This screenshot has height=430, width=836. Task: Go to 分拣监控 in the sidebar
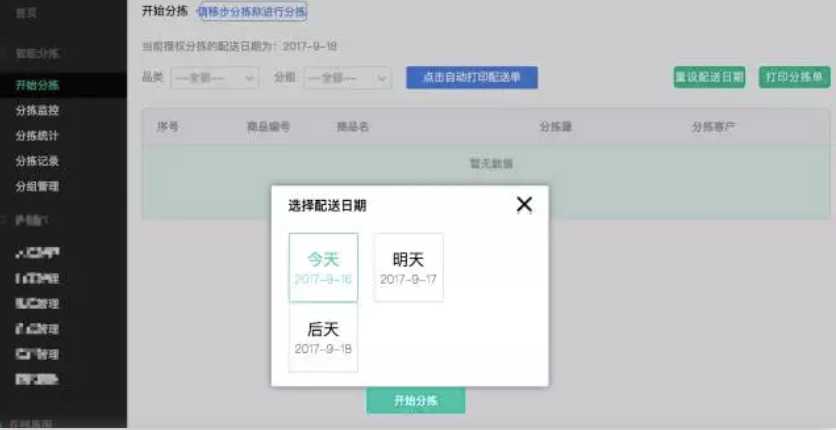coord(38,111)
